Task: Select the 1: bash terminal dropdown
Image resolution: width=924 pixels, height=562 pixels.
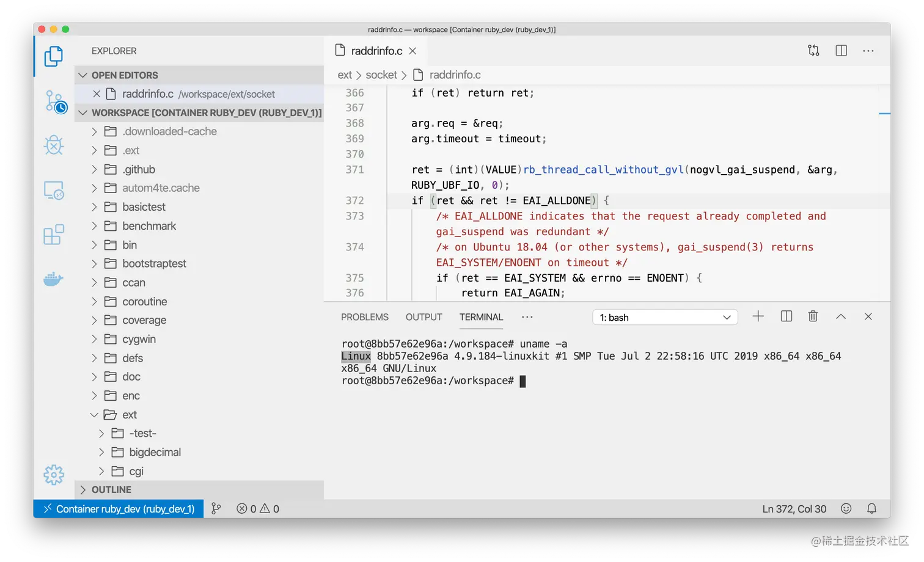Action: tap(665, 318)
